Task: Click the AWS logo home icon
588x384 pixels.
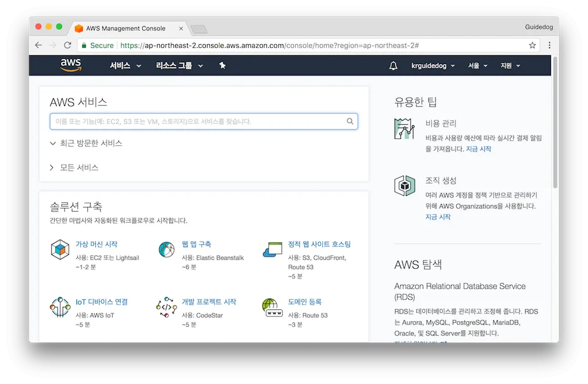Action: click(71, 65)
